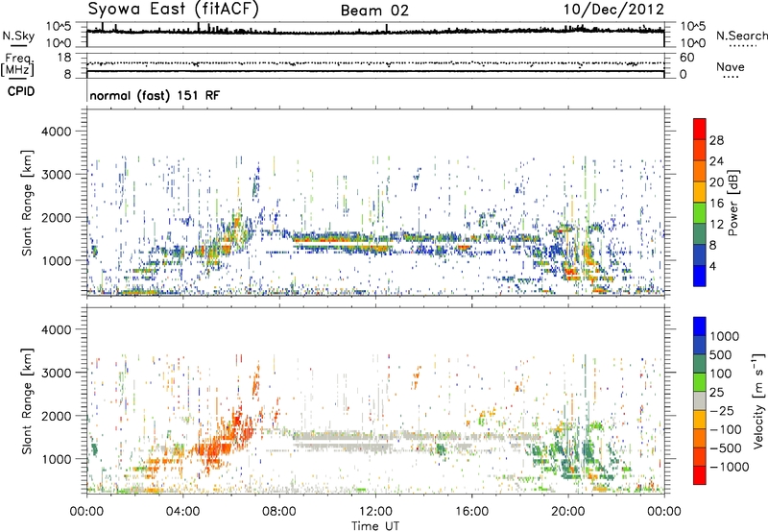
Task: Click the date '10/Dec/2012' in the header
Action: tap(613, 10)
